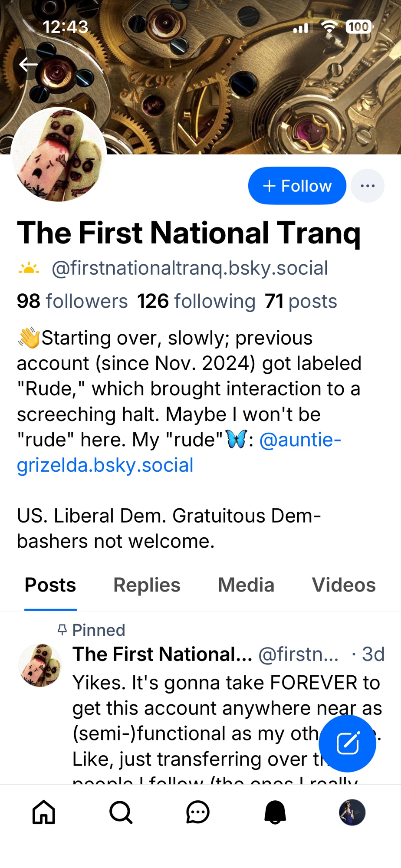
Task: Switch to the Videos tab
Action: point(343,585)
